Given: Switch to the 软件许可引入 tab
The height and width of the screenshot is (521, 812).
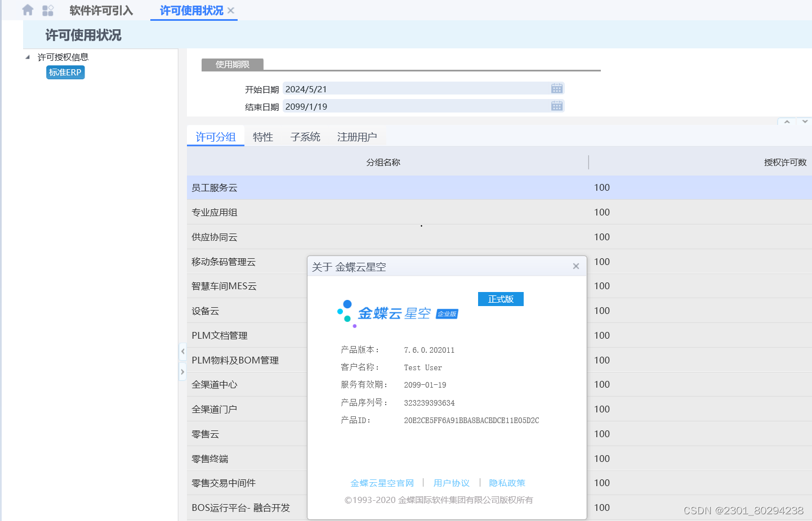Looking at the screenshot, I should (101, 11).
